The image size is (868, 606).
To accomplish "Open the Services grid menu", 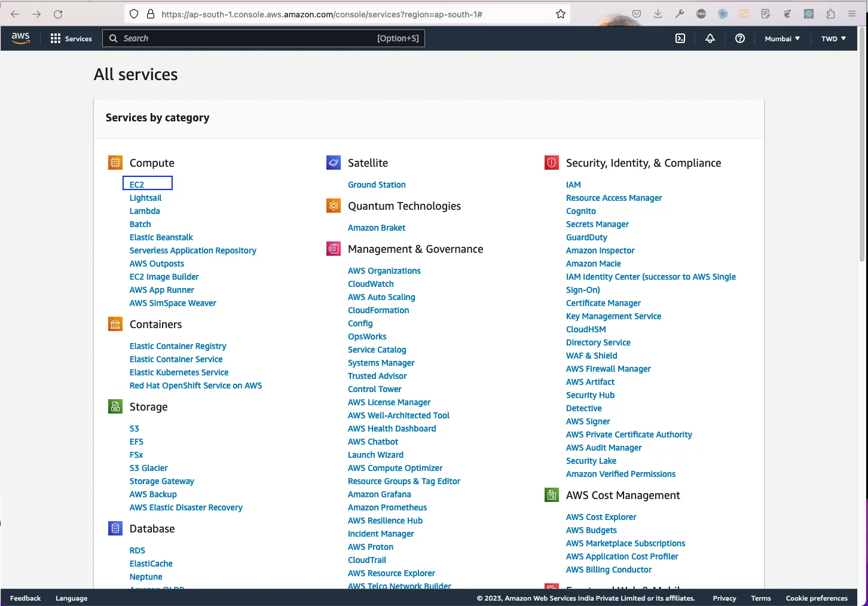I will pos(71,38).
